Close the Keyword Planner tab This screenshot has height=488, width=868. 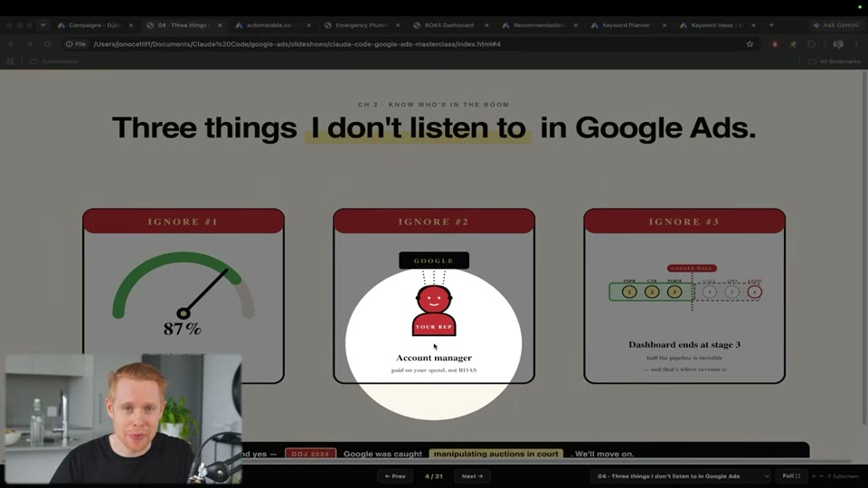pyautogui.click(x=665, y=25)
